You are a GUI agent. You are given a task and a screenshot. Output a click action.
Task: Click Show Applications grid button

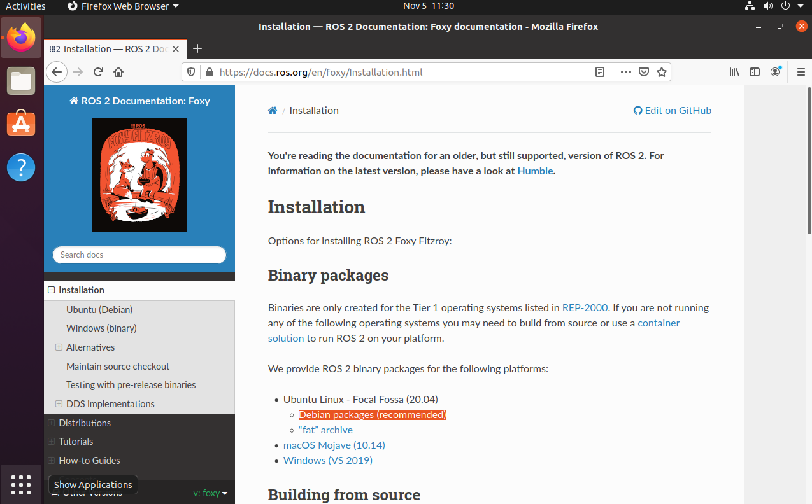pyautogui.click(x=22, y=484)
